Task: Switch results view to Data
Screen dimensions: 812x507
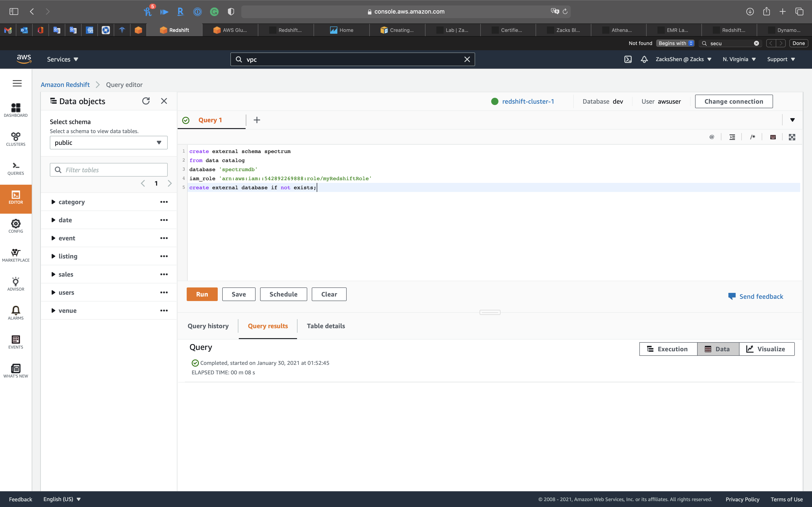Action: [x=718, y=349]
